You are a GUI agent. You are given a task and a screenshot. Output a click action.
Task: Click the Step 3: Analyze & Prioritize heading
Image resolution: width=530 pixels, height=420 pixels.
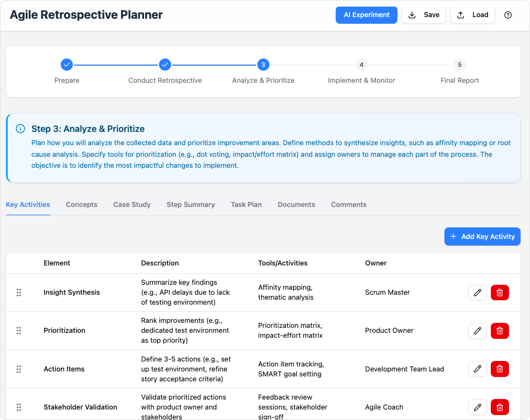[88, 129]
